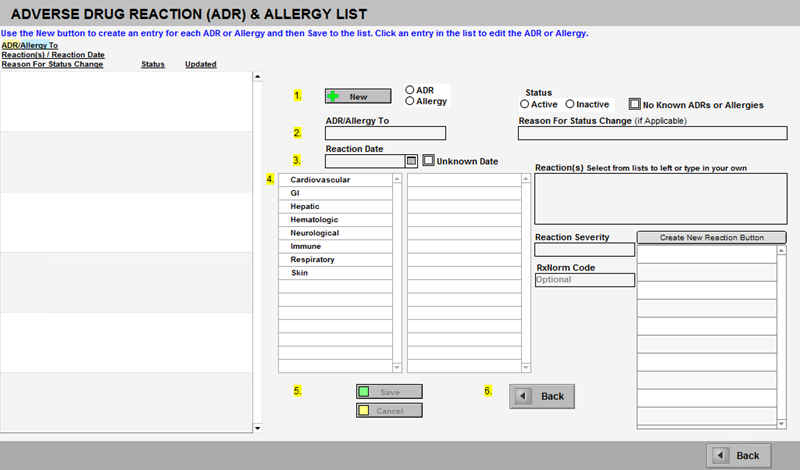Image resolution: width=800 pixels, height=470 pixels.
Task: Select Hematologic in the reaction category list
Action: click(335, 219)
